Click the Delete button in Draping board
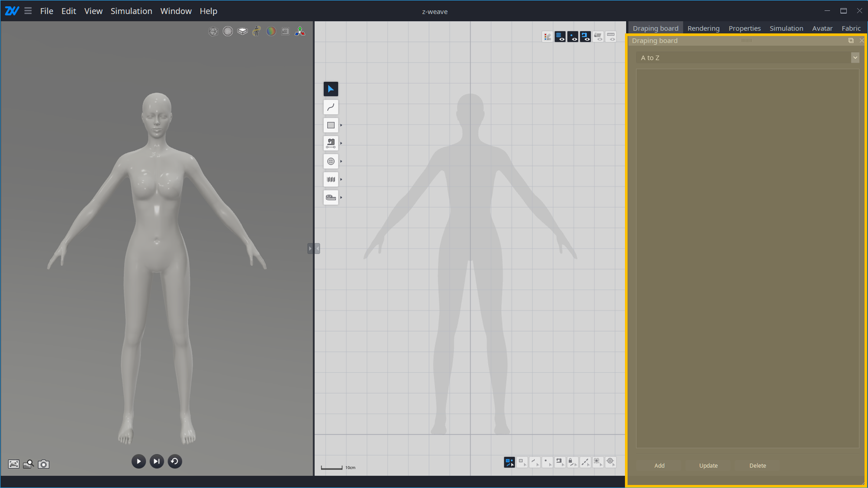The width and height of the screenshot is (868, 488). [758, 465]
